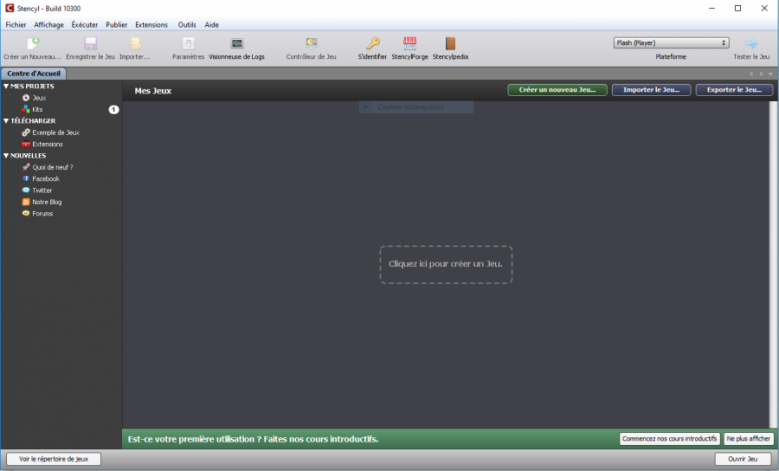This screenshot has width=779, height=471.
Task: Click the Enregistrer le Jeu icon
Action: point(90,44)
